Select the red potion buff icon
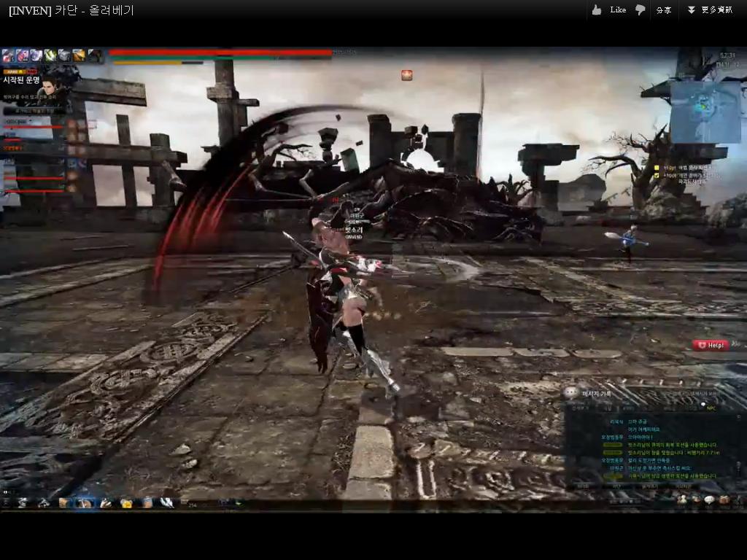 (x=8, y=56)
